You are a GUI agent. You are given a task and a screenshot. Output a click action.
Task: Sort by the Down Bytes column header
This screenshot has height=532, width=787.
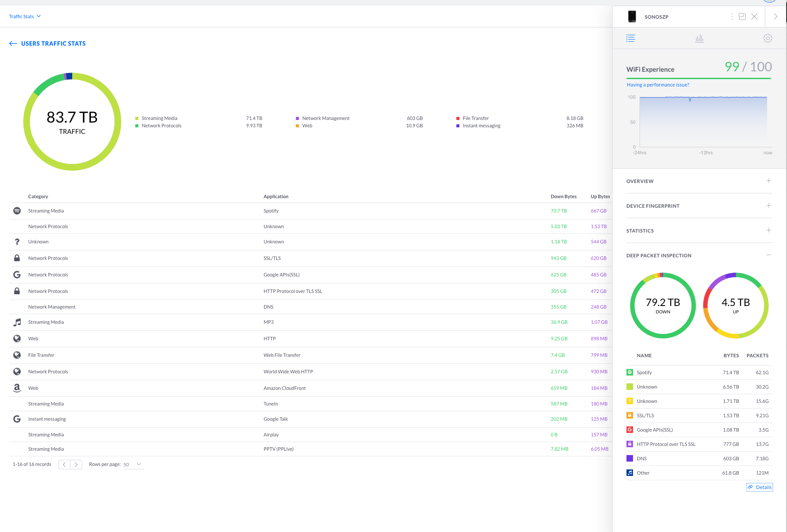pos(563,196)
